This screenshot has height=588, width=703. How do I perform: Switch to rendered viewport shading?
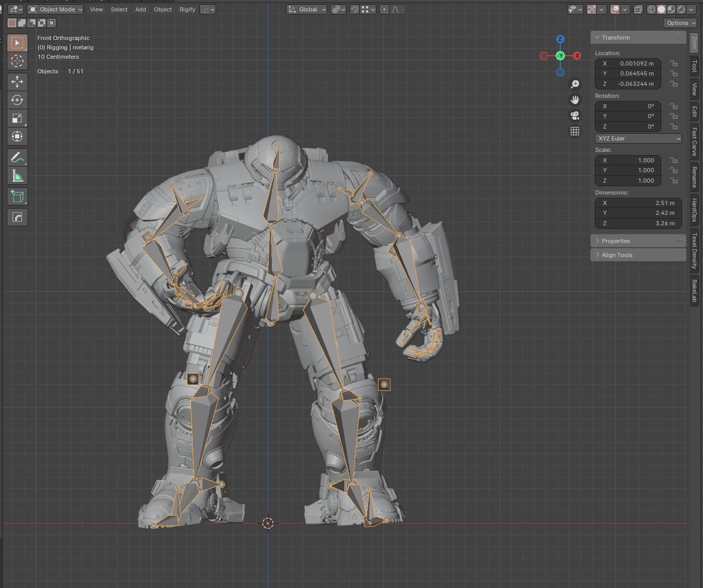(x=681, y=9)
